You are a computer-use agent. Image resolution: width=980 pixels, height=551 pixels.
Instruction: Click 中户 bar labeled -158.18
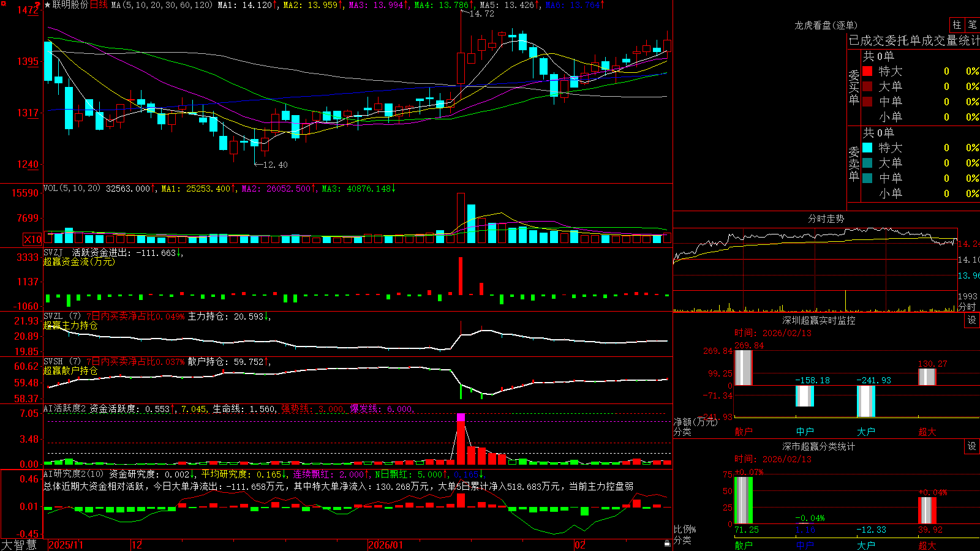[x=805, y=395]
